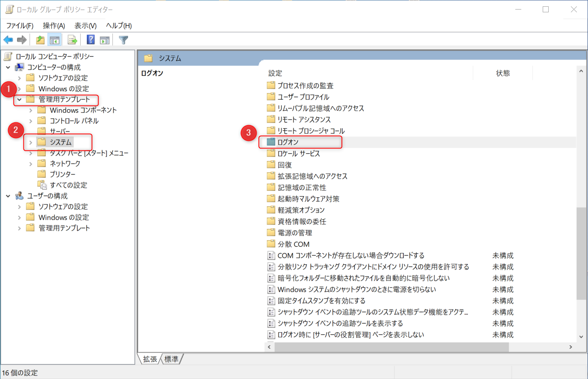Select the Export list icon on toolbar

[x=72, y=39]
